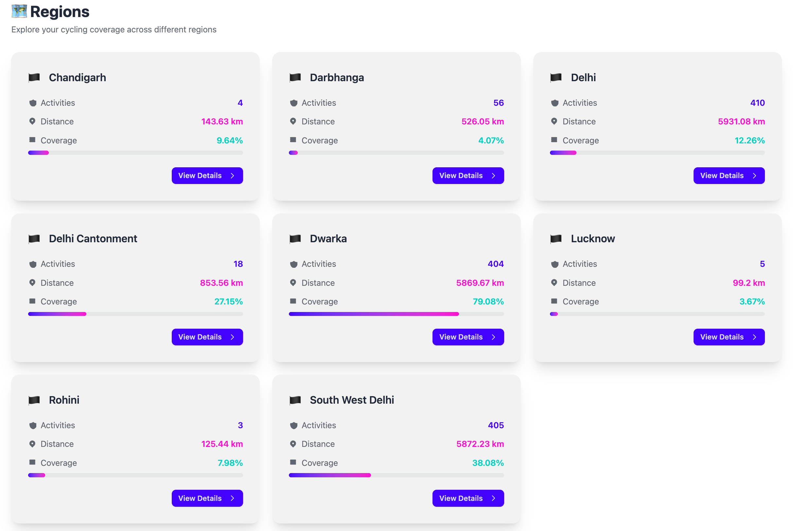Open View Details for Chandigarh
The width and height of the screenshot is (812, 531).
pos(207,175)
